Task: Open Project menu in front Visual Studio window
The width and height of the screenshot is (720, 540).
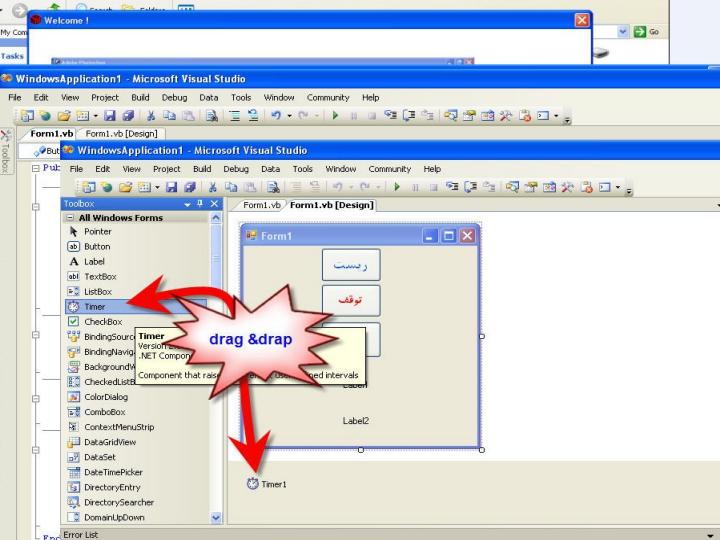Action: [x=166, y=169]
